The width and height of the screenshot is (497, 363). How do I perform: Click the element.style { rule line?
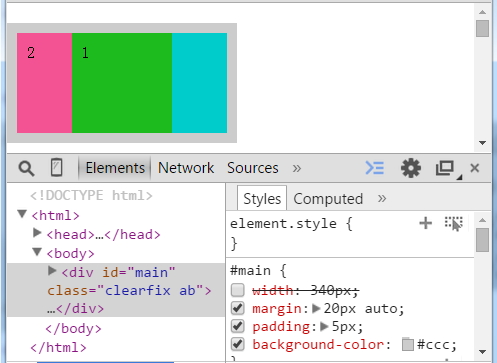click(291, 224)
